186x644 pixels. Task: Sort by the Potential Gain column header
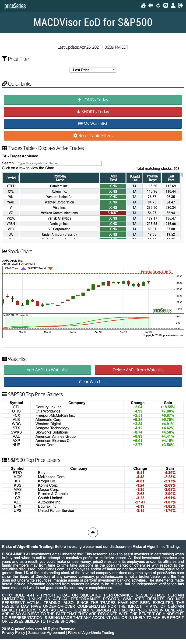pyautogui.click(x=135, y=178)
